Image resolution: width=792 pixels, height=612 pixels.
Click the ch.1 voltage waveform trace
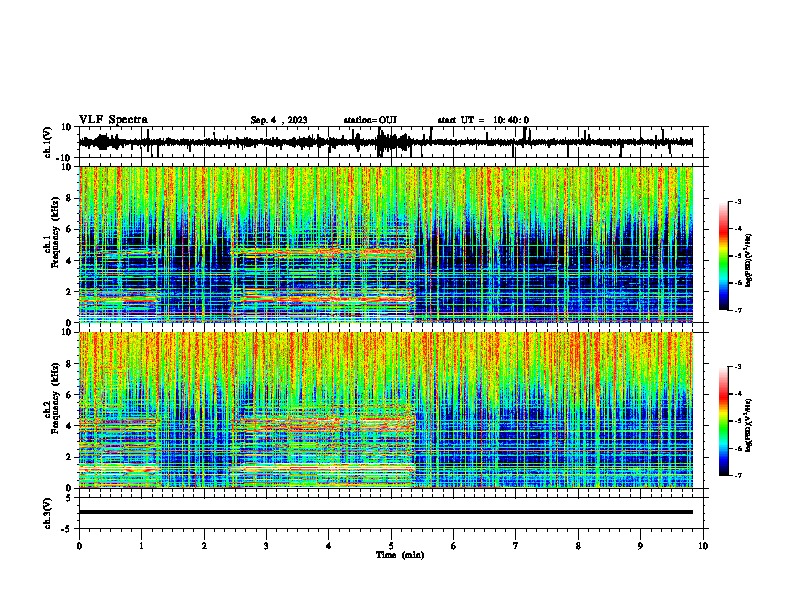(385, 142)
